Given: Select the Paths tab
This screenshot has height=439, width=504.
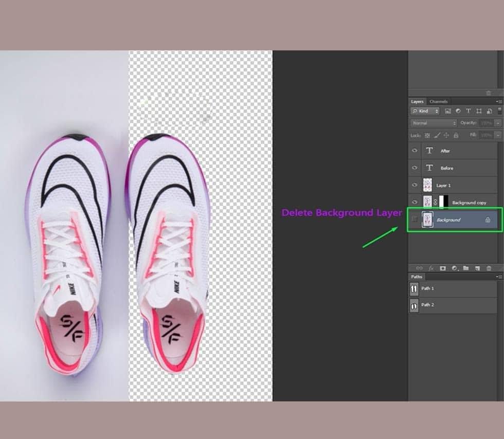Looking at the screenshot, I should pos(417,277).
